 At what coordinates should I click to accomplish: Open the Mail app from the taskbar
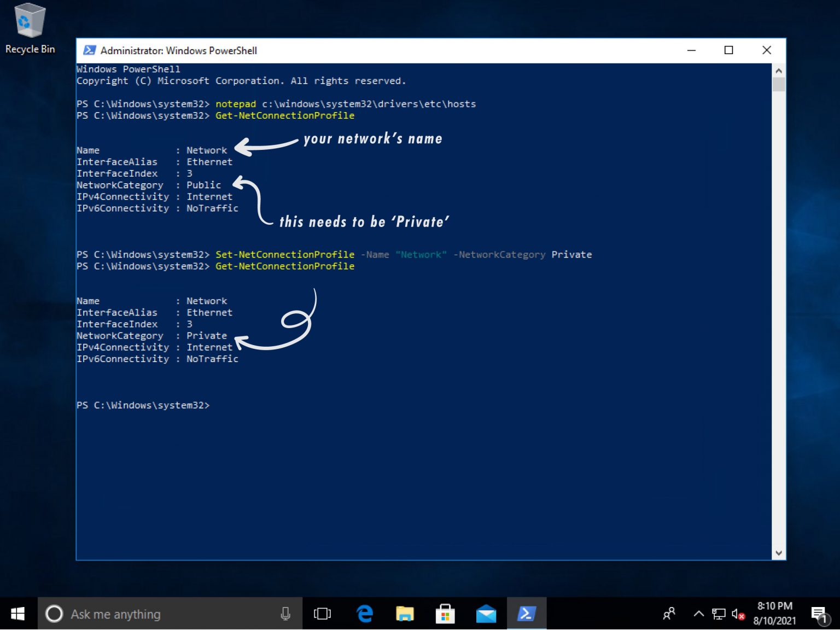486,614
